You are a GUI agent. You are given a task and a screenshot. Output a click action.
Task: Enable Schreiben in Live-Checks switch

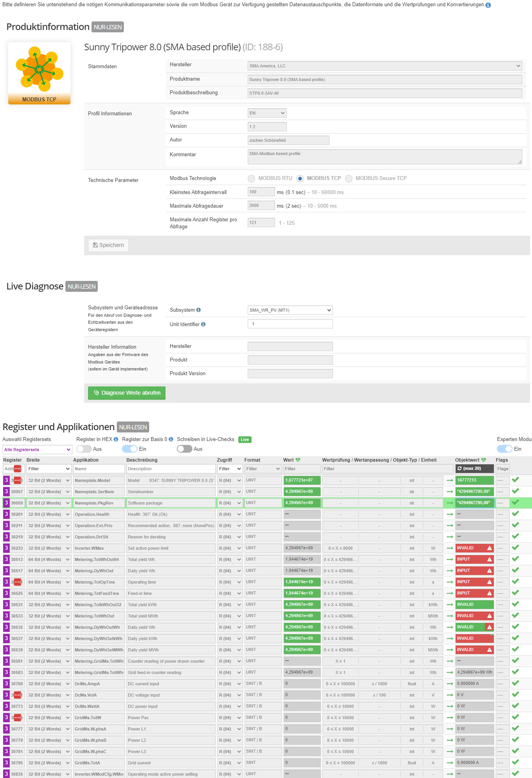click(184, 449)
